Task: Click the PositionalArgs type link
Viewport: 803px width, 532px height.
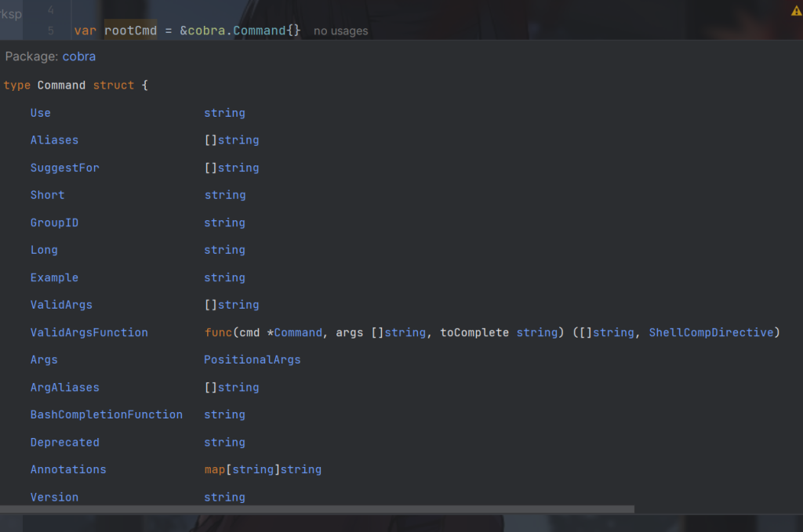Action: click(x=252, y=360)
